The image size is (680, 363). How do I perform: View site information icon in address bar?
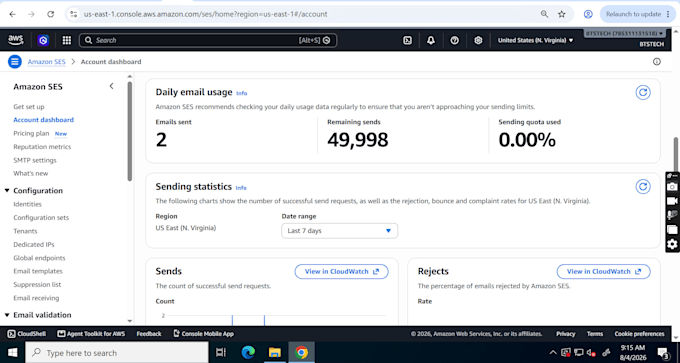click(74, 14)
